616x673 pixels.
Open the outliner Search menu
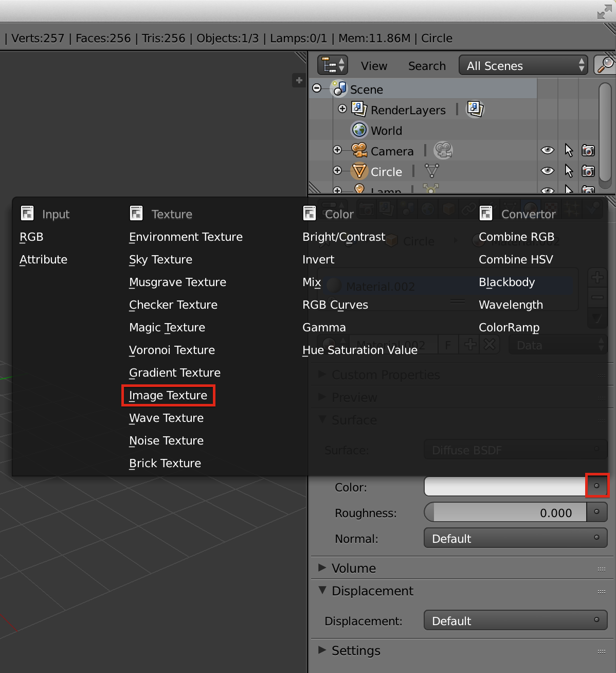click(x=427, y=66)
